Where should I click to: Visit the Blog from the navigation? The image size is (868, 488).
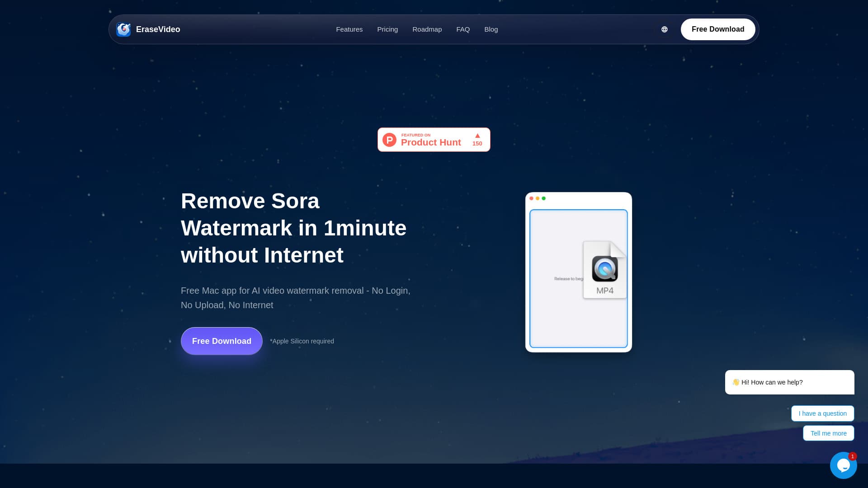tap(491, 29)
